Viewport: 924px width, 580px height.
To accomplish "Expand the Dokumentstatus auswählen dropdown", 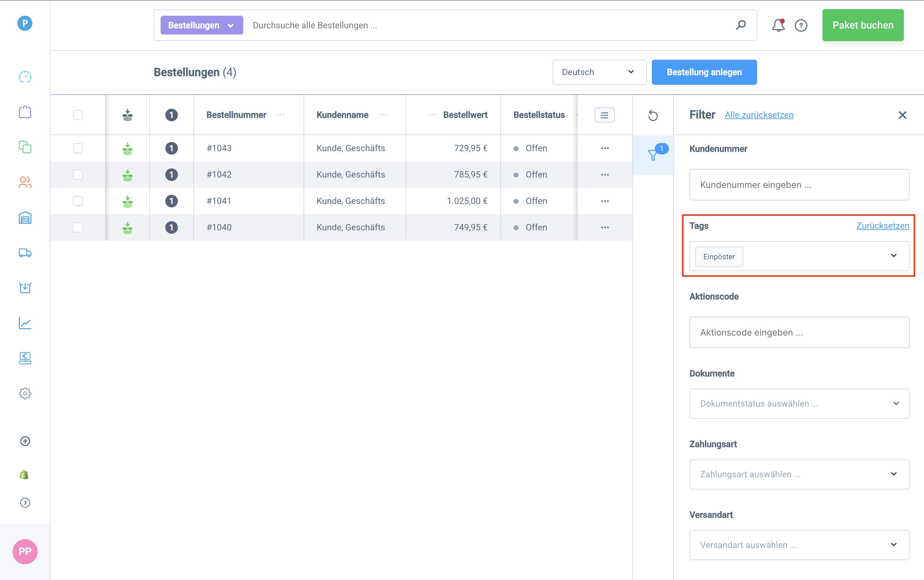I will click(x=799, y=403).
